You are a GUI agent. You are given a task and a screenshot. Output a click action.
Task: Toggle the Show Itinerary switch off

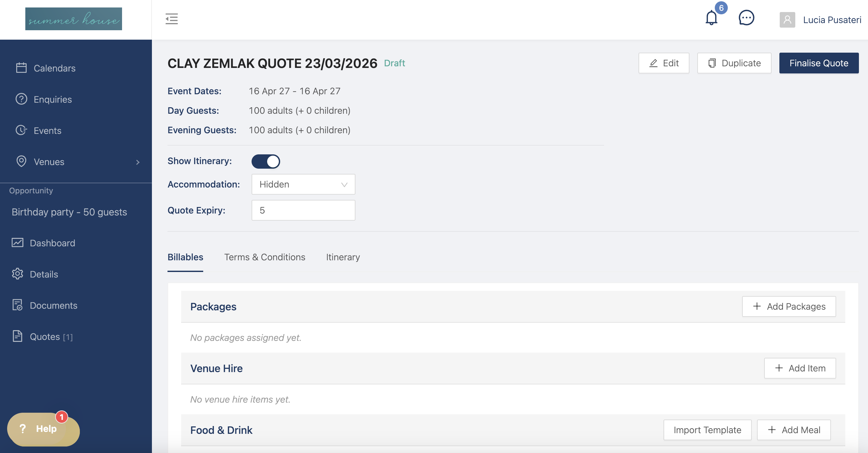pyautogui.click(x=266, y=161)
